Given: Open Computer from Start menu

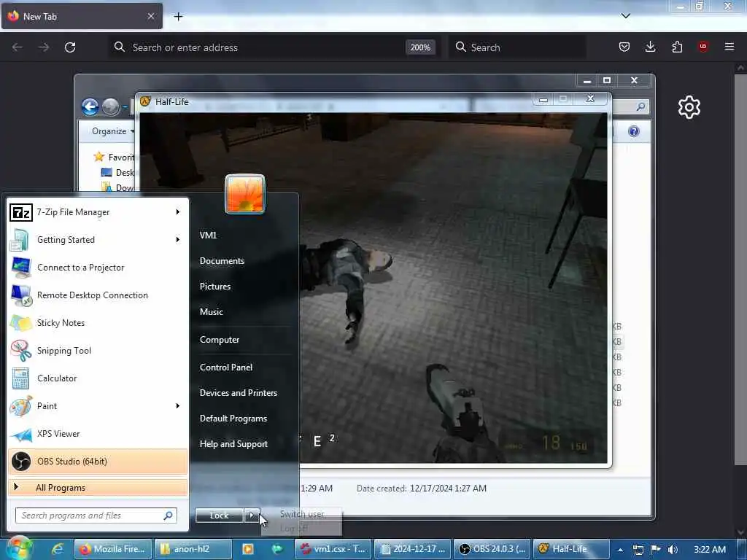Looking at the screenshot, I should tap(219, 340).
